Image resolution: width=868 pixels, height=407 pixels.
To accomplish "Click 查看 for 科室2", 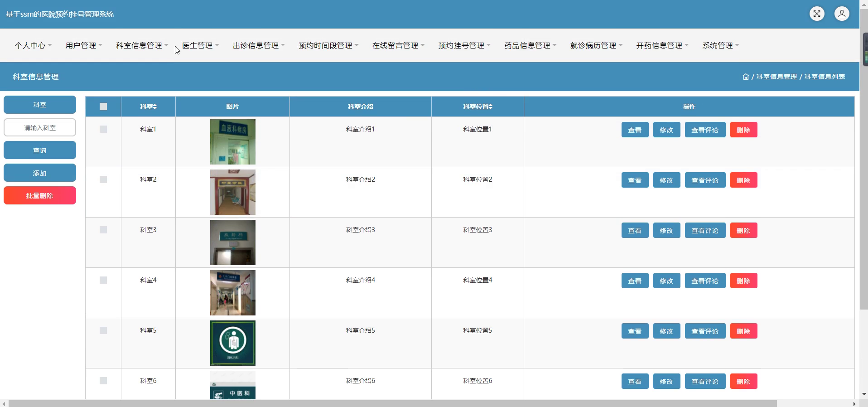I will pyautogui.click(x=635, y=180).
